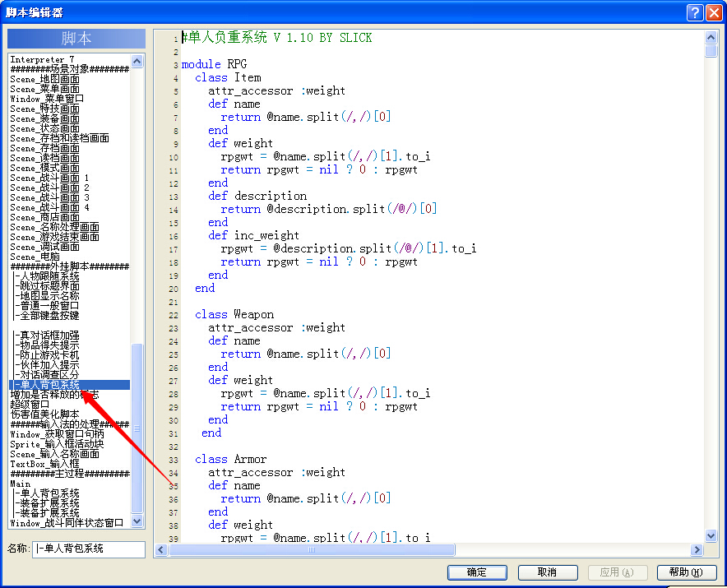Click code editor vertical scrollbar thumb

(711, 50)
